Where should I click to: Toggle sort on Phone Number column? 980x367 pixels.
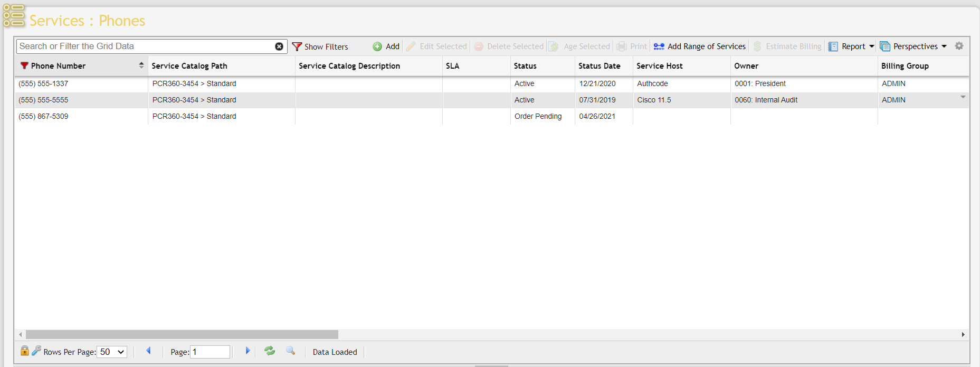pyautogui.click(x=141, y=65)
